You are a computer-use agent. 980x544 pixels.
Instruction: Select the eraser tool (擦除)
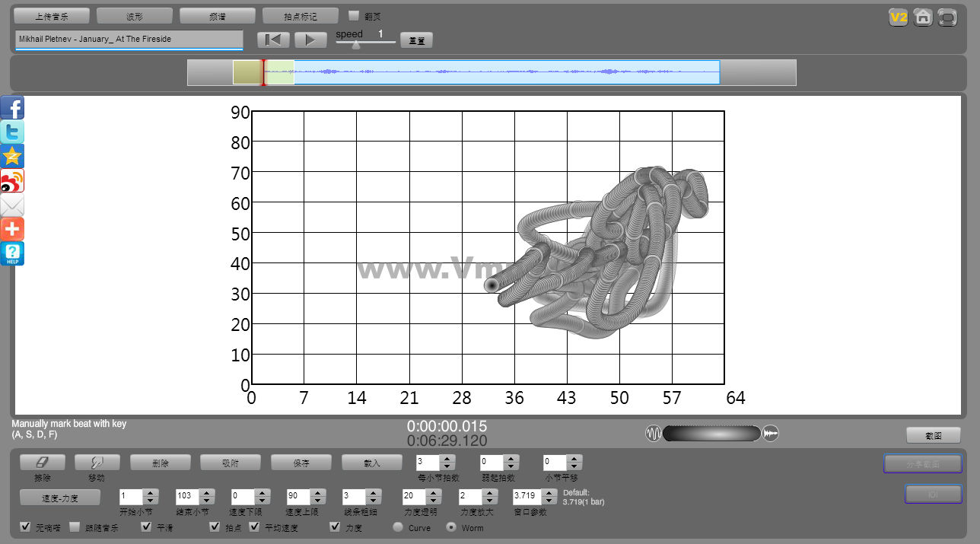(x=42, y=462)
